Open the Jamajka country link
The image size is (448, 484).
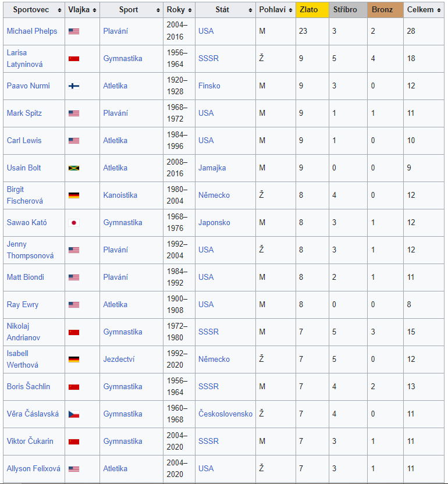coord(212,168)
